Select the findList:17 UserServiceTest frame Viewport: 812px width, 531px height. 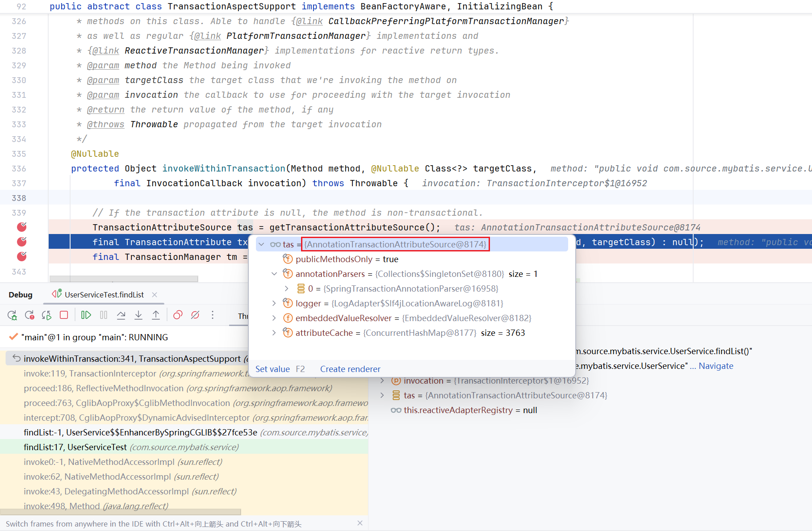point(184,447)
